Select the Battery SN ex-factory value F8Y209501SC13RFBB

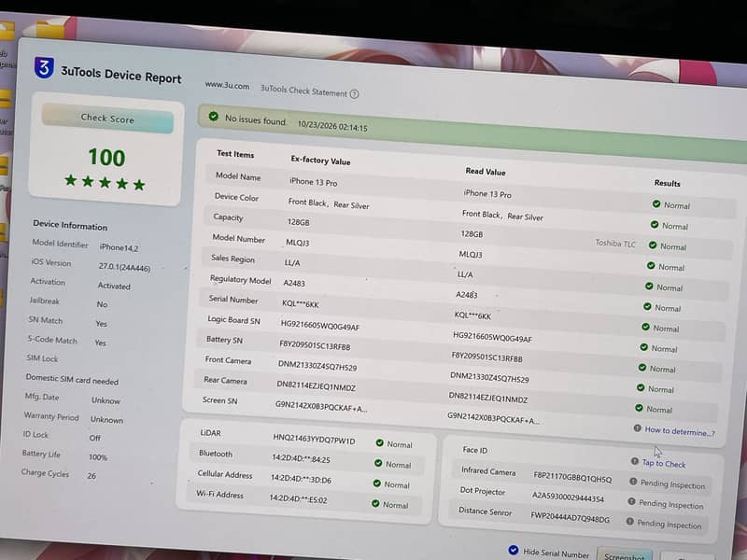point(315,345)
